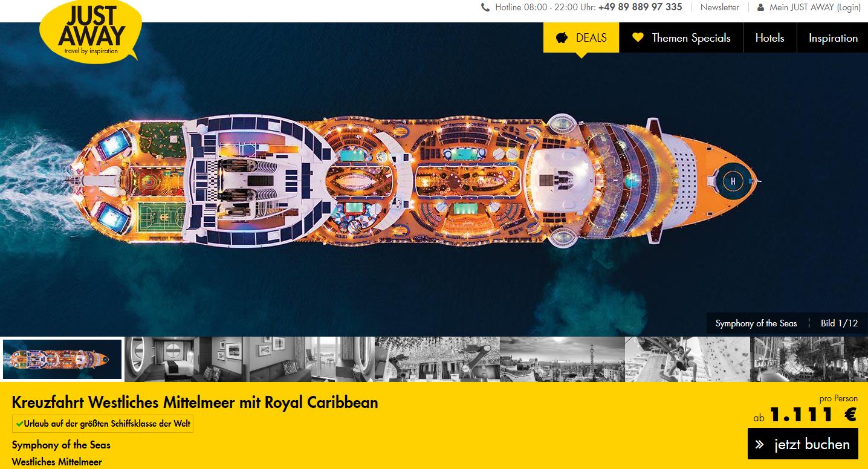Call hotline number +49 89 889 97 335
Viewport: 868px width, 469px height.
pos(640,7)
